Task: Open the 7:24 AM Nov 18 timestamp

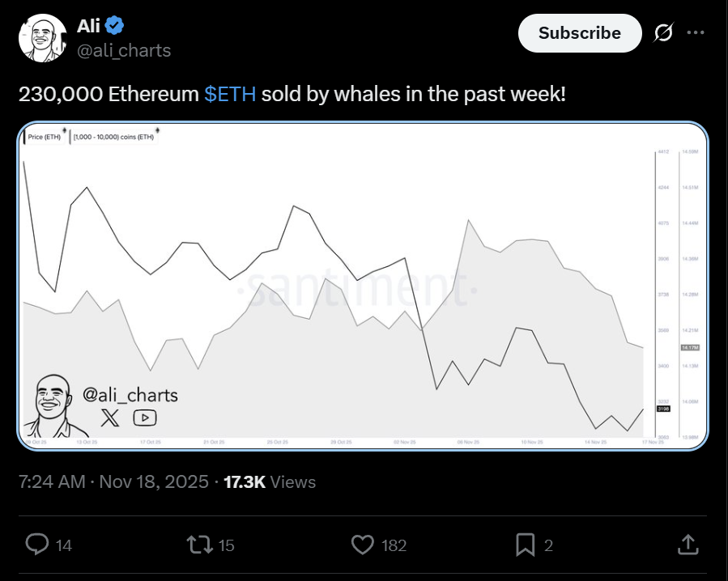Action: (113, 482)
